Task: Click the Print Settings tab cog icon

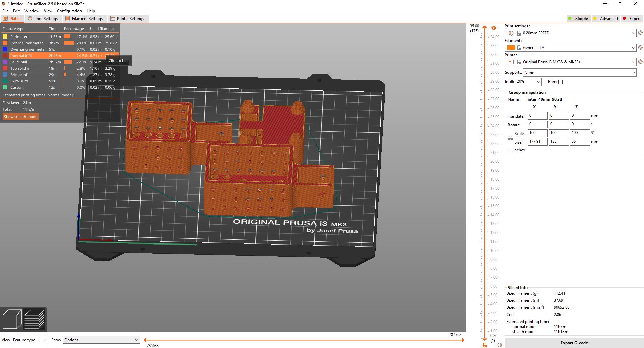Action: pos(30,19)
